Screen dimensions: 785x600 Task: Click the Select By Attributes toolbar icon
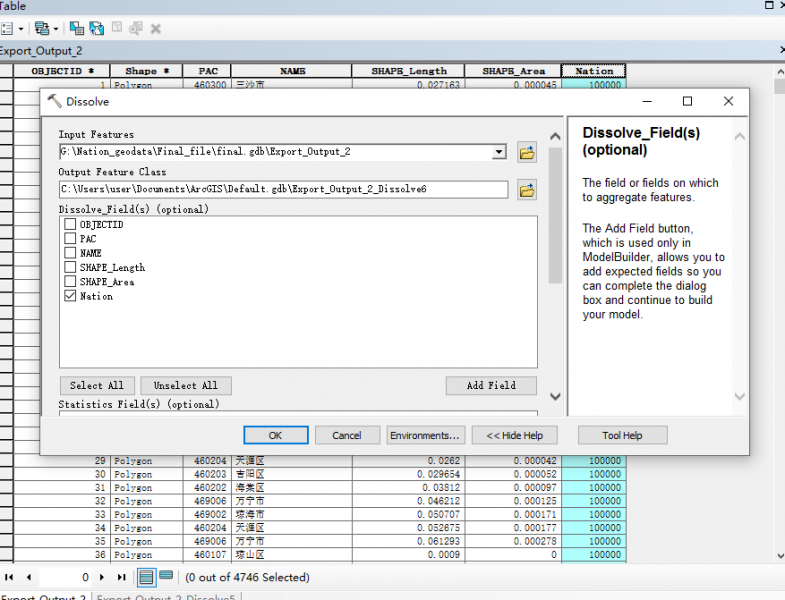click(77, 29)
